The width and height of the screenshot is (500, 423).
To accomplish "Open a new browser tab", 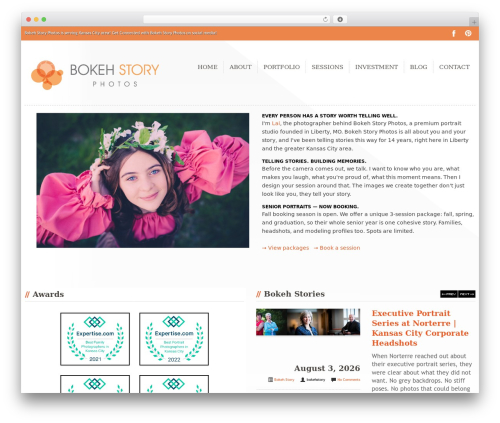I will click(474, 22).
